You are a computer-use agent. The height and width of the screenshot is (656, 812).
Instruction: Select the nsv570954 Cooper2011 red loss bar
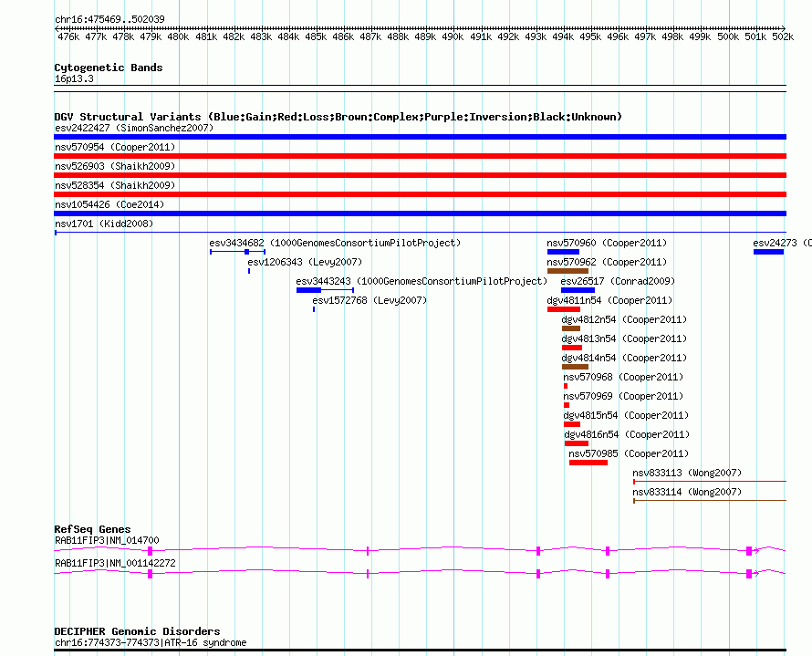click(x=420, y=156)
